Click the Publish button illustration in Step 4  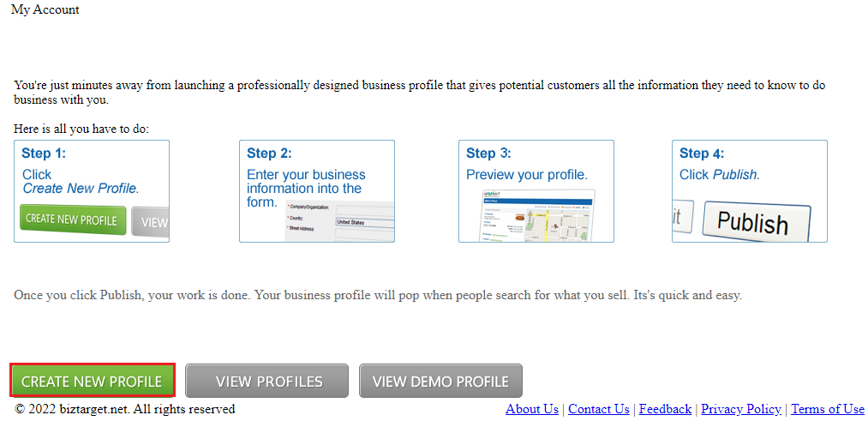coord(754,221)
